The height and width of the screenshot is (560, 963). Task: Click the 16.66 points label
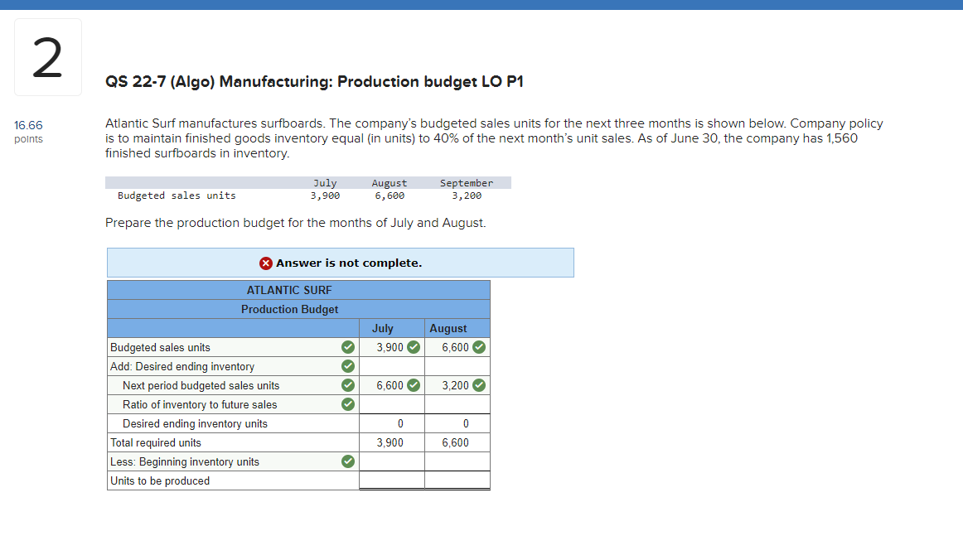pyautogui.click(x=28, y=131)
